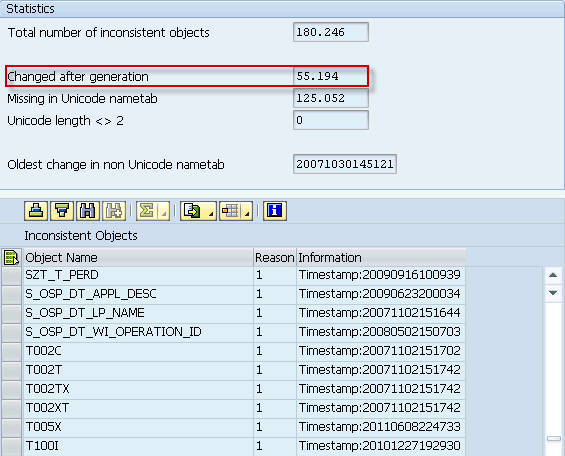This screenshot has height=456, width=565.
Task: Click the Export spreadsheet icon
Action: pos(192,211)
